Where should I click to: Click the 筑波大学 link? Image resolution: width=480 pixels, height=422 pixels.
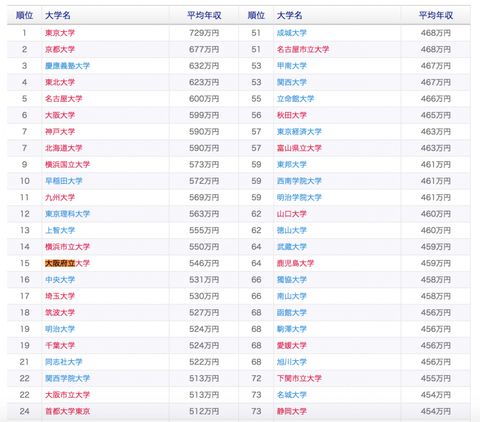[x=60, y=313]
